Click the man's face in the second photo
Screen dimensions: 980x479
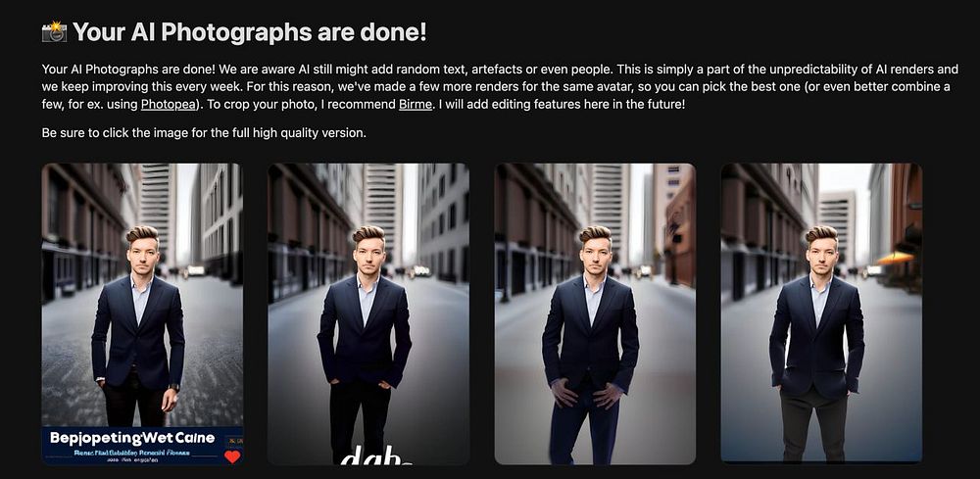[x=368, y=258]
